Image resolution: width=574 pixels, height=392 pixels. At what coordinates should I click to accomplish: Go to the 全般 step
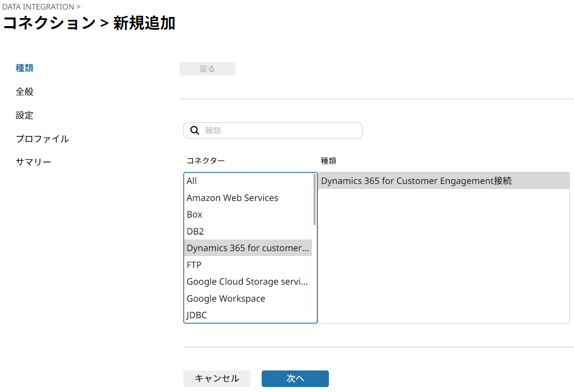[x=24, y=92]
